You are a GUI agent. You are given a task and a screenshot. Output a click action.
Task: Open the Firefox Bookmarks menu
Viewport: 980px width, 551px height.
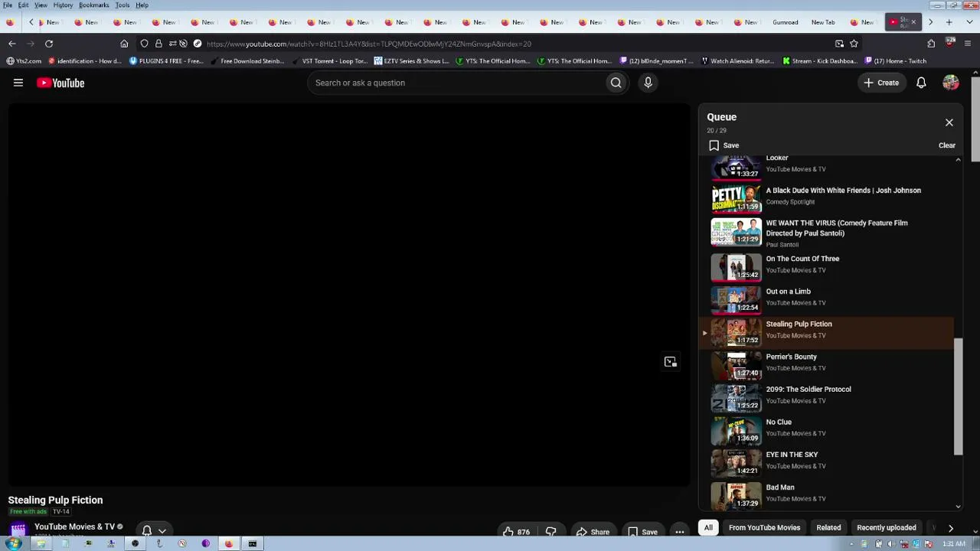[x=93, y=5]
